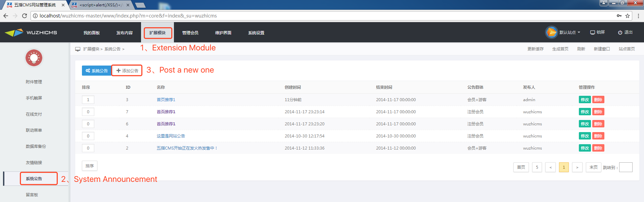The image size is (644, 202).
Task: Go to first page 首页
Action: point(521,167)
